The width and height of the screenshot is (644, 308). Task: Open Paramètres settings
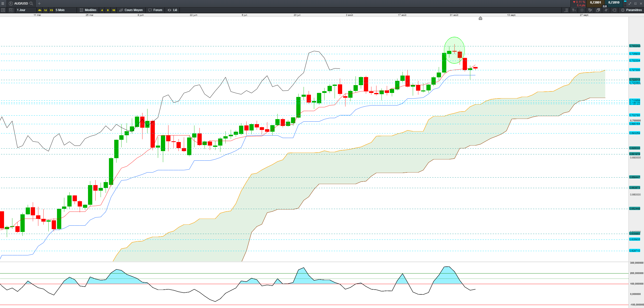632,10
